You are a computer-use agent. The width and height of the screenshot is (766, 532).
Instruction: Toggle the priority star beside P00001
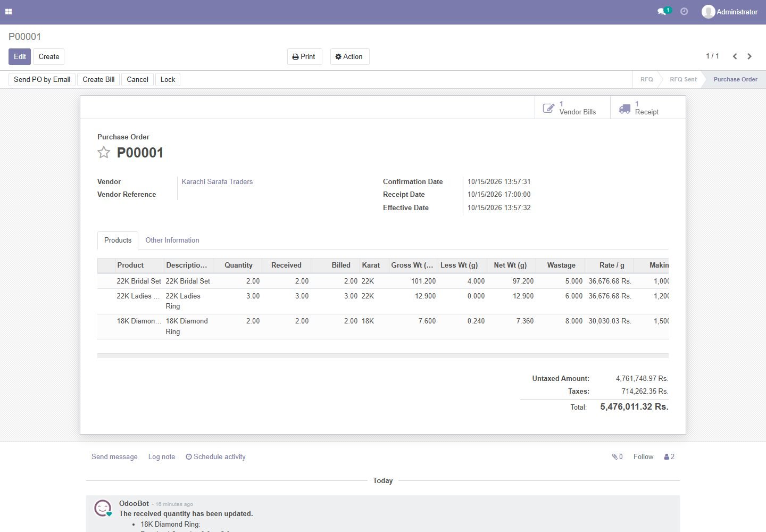pos(104,153)
